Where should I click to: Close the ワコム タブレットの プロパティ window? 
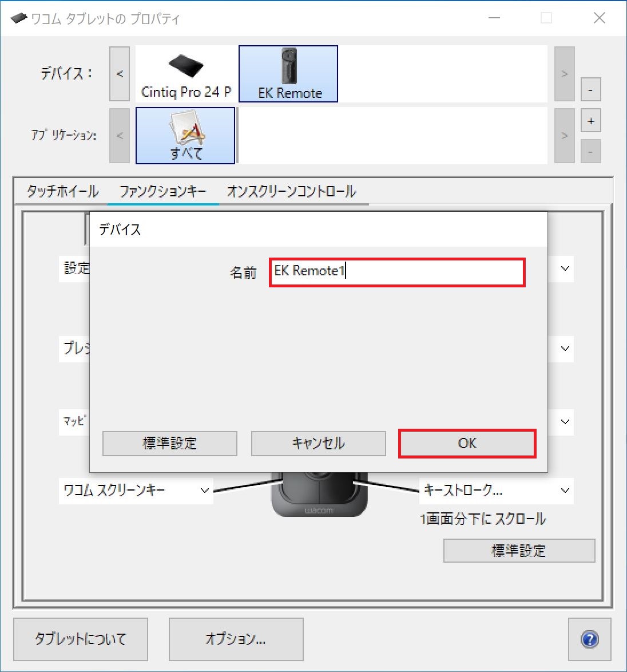click(599, 18)
